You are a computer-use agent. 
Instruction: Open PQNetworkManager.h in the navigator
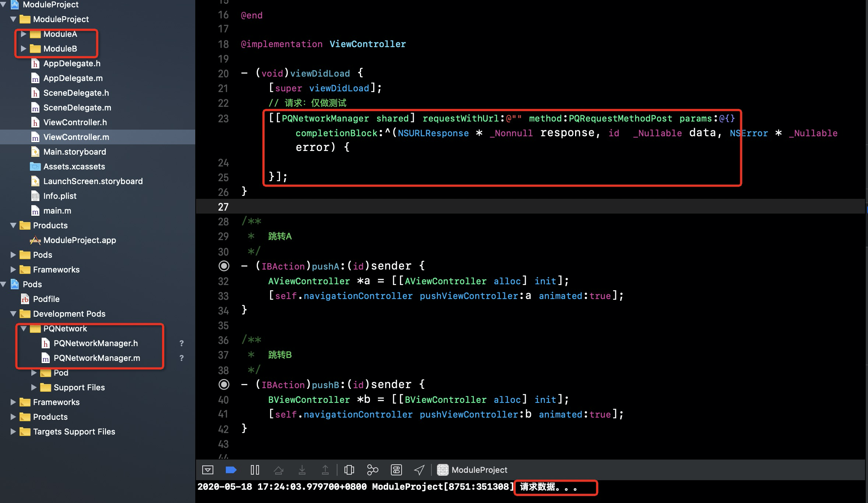(95, 343)
